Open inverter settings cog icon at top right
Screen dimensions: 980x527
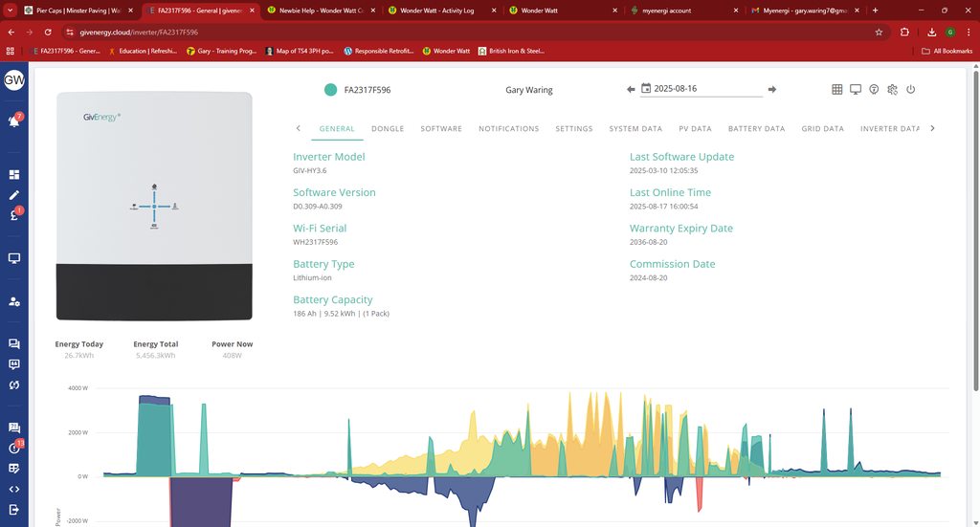pos(892,89)
